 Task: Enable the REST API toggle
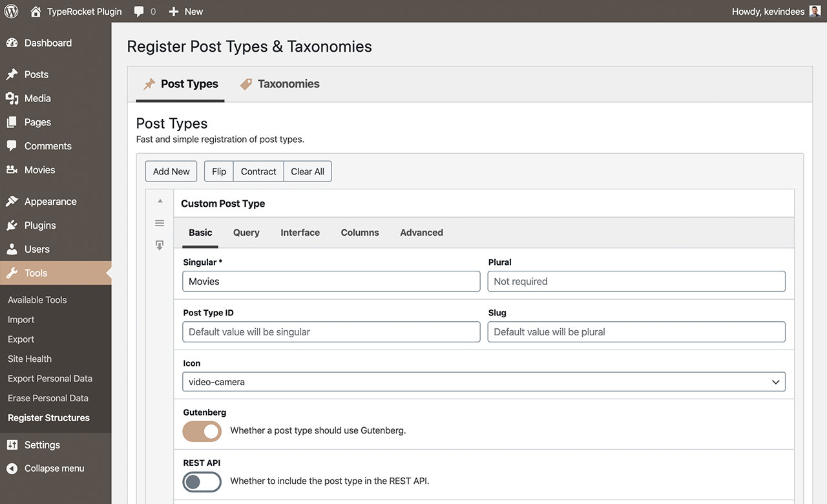click(202, 481)
